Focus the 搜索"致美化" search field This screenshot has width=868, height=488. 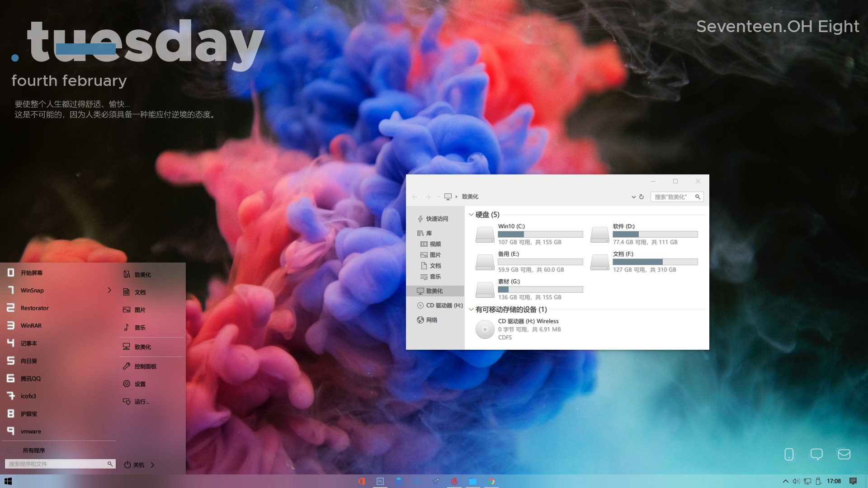click(677, 197)
